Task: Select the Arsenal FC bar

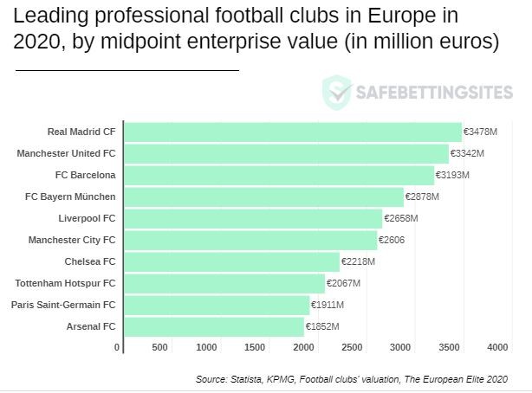Action: point(214,326)
